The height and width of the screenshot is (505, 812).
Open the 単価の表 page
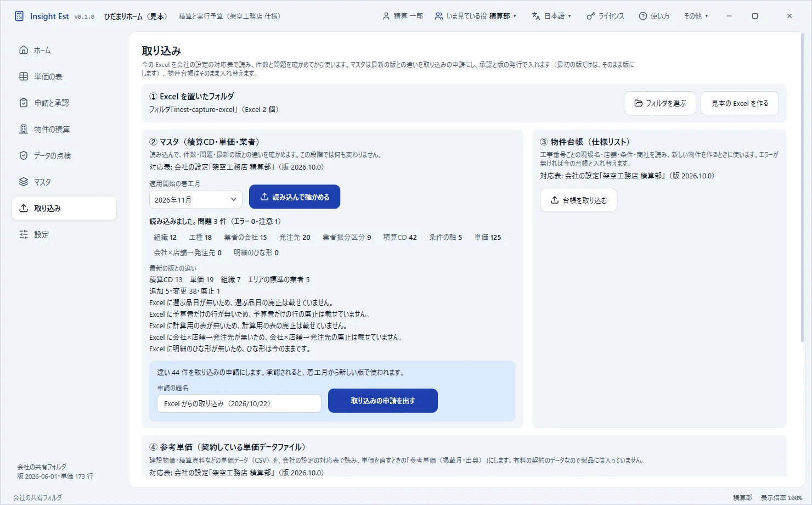coord(64,76)
